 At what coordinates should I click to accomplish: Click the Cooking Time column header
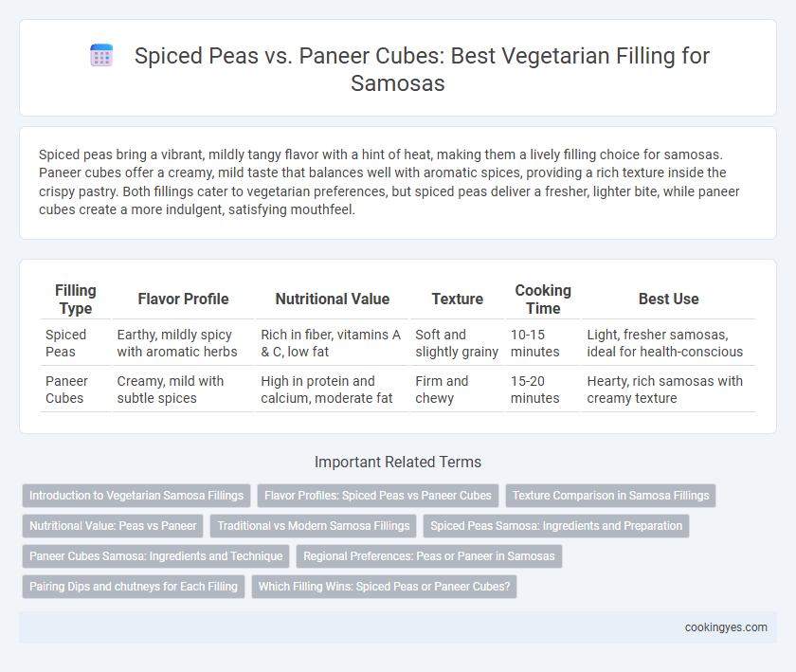coord(543,300)
